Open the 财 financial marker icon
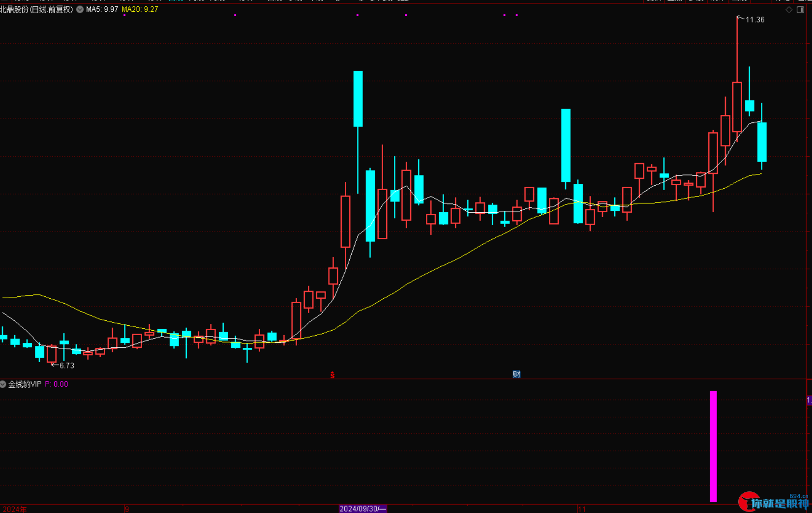Screen dimensions: 812x513 516,374
